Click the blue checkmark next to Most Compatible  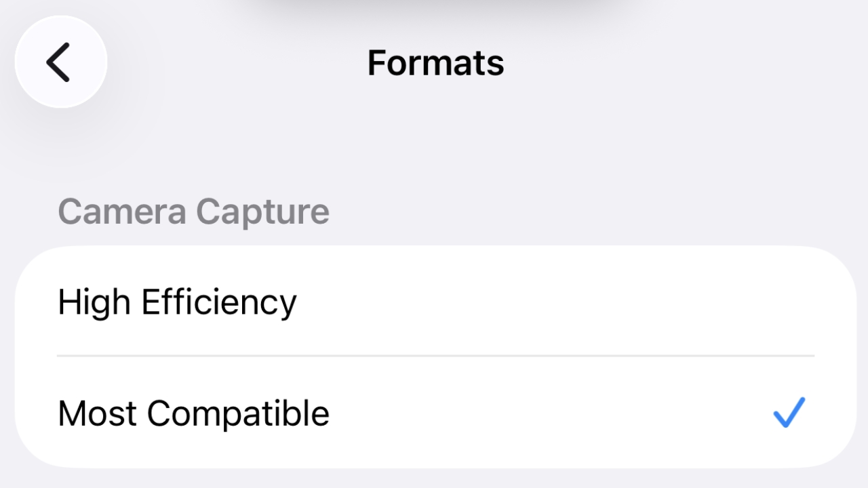pyautogui.click(x=789, y=413)
